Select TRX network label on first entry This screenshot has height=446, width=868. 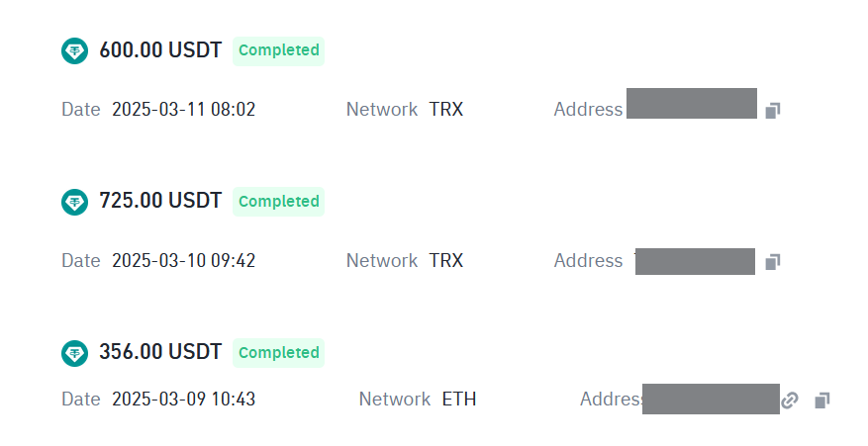coord(446,110)
